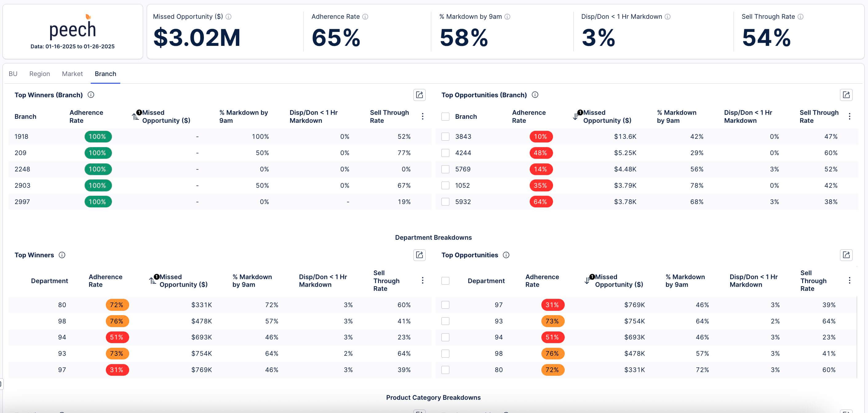Click info icon next to Top Winners (Branch)

coord(91,95)
